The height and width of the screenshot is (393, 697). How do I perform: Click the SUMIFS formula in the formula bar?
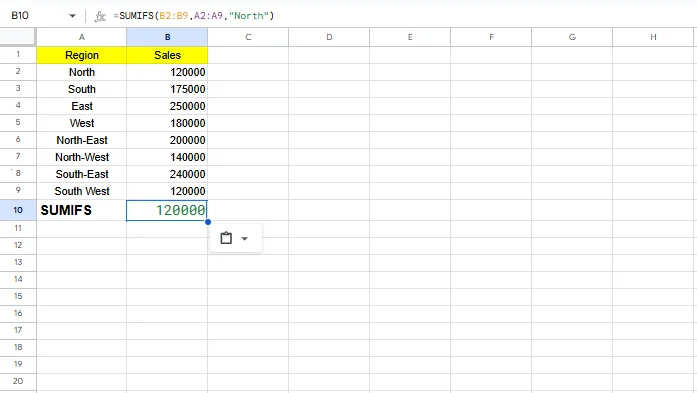tap(194, 16)
